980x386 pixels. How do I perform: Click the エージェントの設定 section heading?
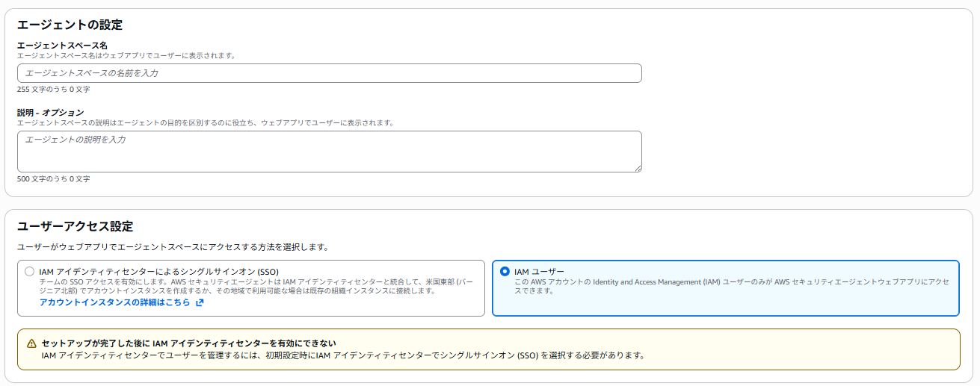click(70, 25)
